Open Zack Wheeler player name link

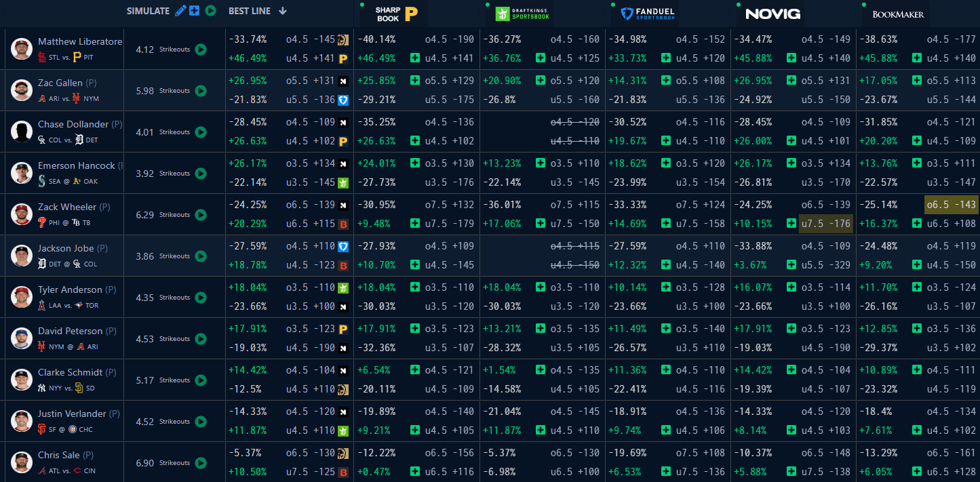pyautogui.click(x=67, y=207)
